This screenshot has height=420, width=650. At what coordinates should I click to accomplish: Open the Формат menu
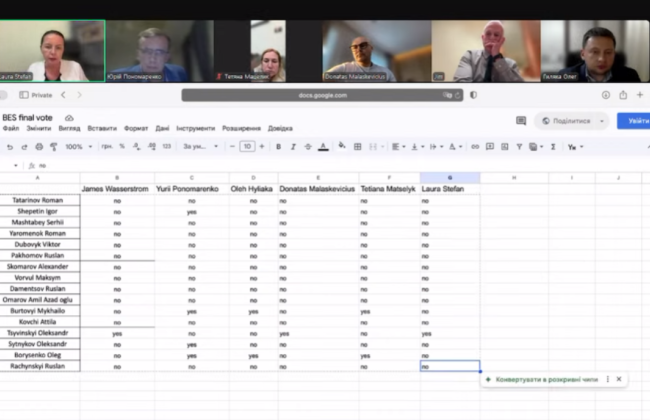tap(136, 128)
